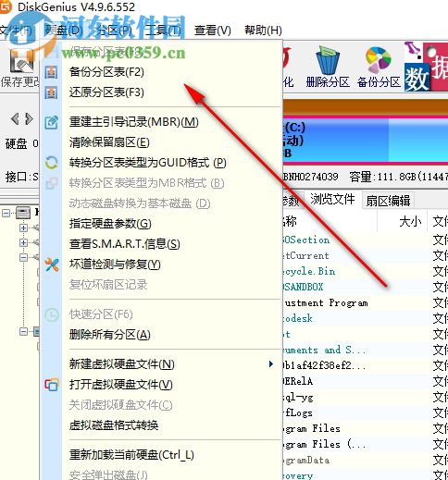Click the bad track detection wrench icon

(x=51, y=265)
